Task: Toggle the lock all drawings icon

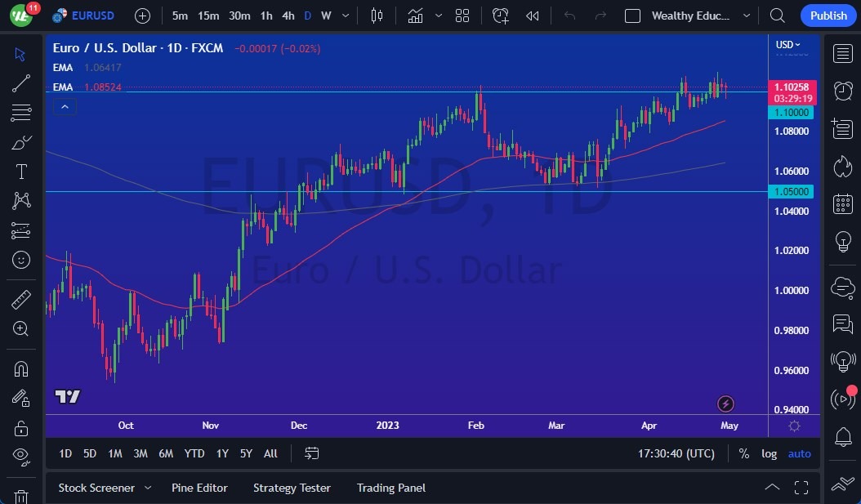Action: pos(21,428)
